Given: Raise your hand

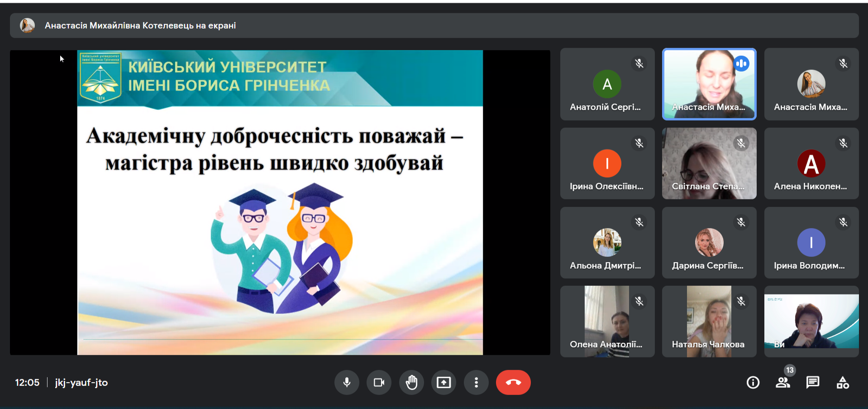Looking at the screenshot, I should (x=411, y=382).
